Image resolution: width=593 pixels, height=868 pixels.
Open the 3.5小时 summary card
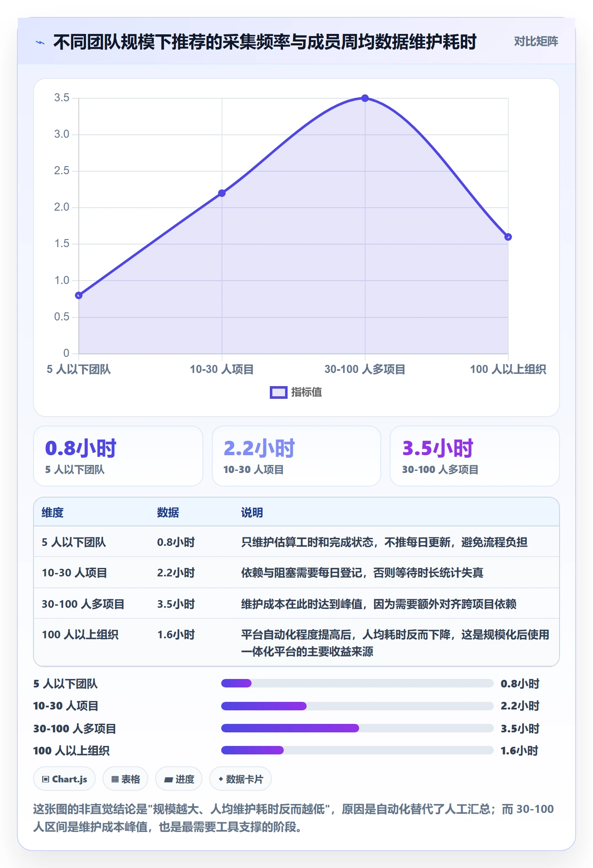point(475,456)
